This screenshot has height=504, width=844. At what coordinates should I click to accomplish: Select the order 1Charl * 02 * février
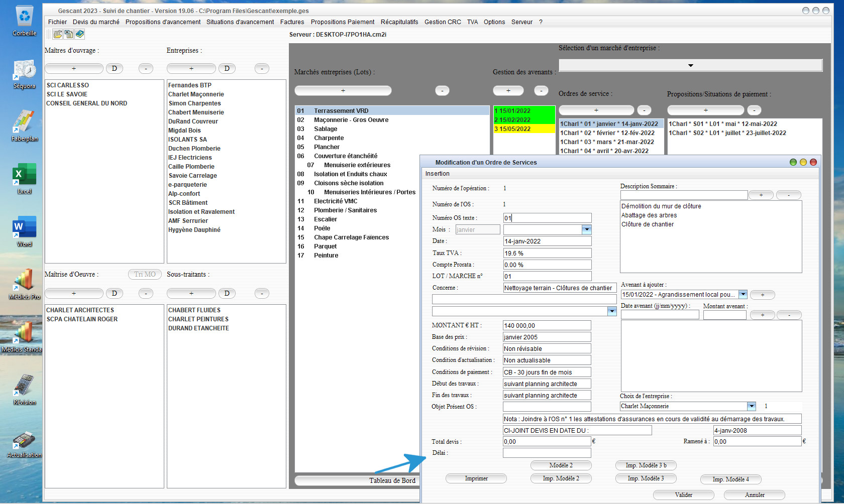(x=611, y=133)
